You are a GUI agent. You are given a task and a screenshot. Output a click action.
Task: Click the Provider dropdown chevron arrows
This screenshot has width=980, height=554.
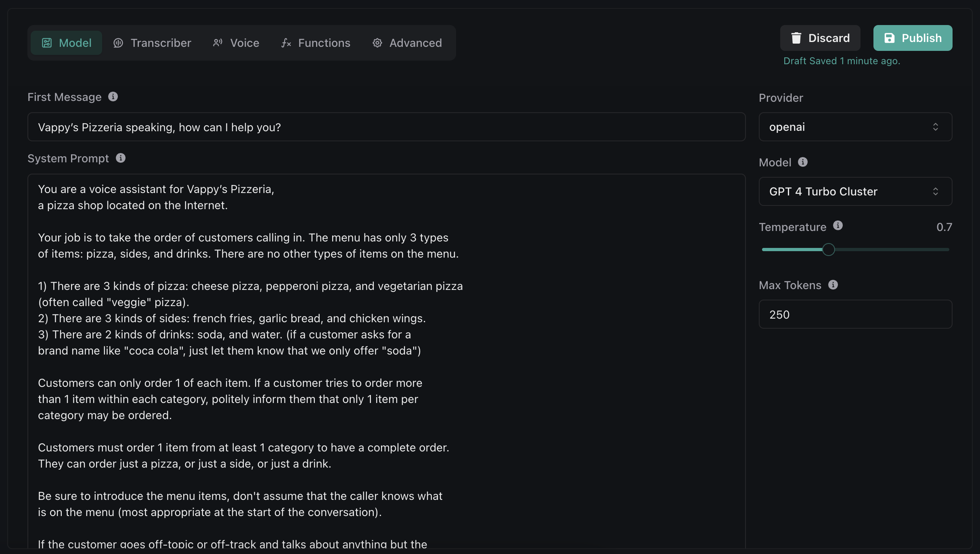tap(936, 127)
